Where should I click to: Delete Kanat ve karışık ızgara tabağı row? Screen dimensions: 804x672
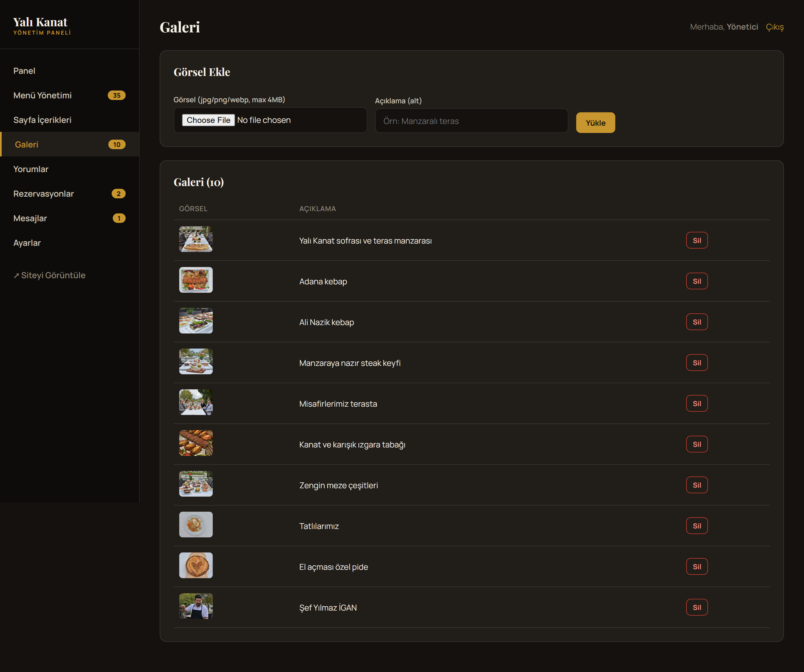[697, 444]
